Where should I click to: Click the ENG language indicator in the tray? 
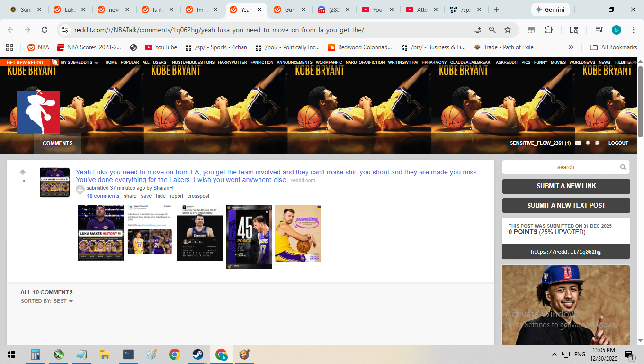(x=580, y=355)
